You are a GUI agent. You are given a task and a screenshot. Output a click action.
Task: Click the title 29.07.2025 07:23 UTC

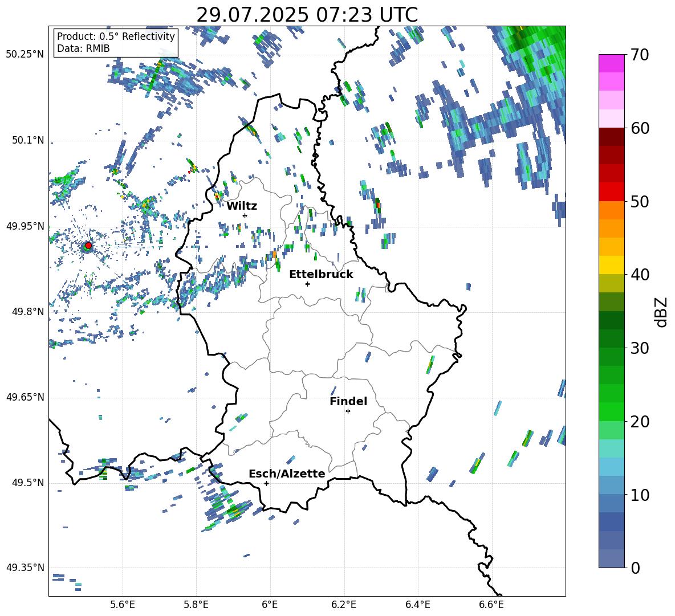(307, 15)
